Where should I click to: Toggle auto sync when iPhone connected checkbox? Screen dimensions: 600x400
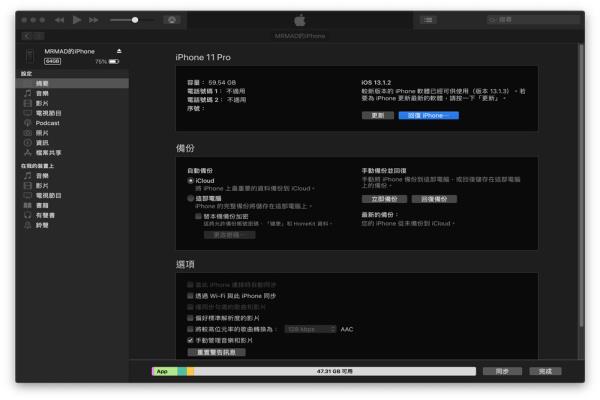click(x=190, y=285)
